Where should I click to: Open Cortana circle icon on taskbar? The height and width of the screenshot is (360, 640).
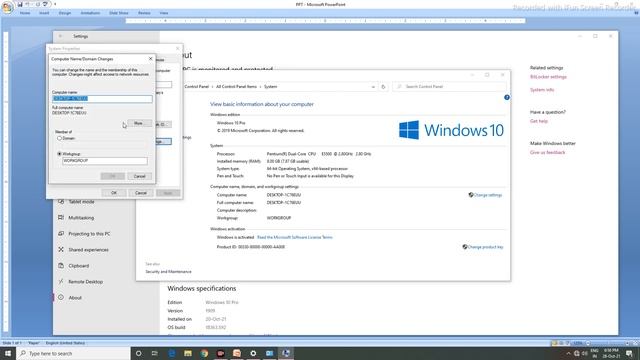pyautogui.click(x=138, y=353)
